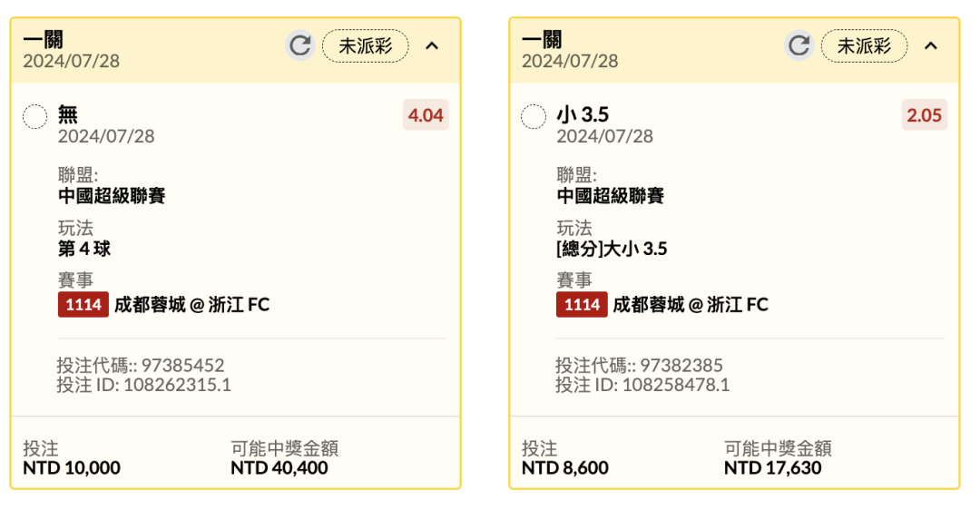Collapse the right 一關 bet card
Screen dimensions: 980x510
(x=931, y=45)
